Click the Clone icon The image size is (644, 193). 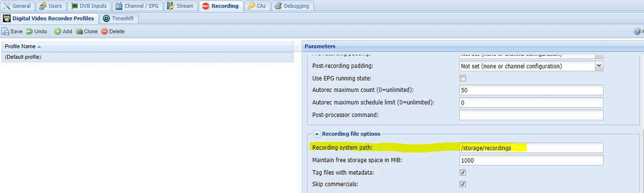pyautogui.click(x=79, y=31)
